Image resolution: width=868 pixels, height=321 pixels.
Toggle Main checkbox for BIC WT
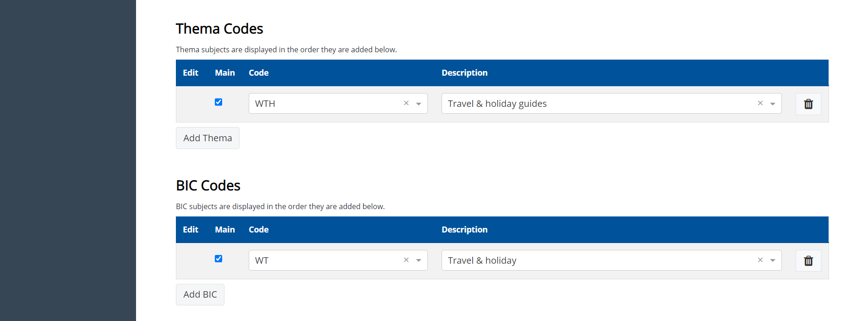click(218, 259)
